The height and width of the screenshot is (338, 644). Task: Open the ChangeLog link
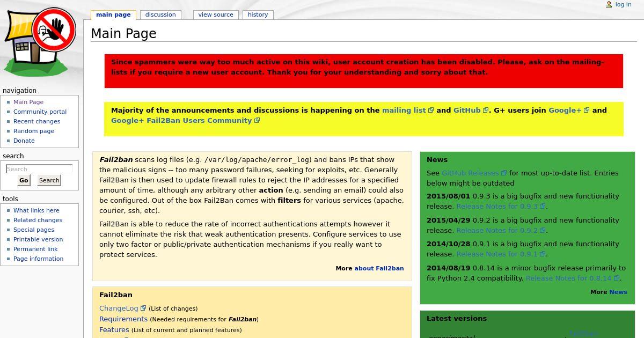tap(119, 308)
